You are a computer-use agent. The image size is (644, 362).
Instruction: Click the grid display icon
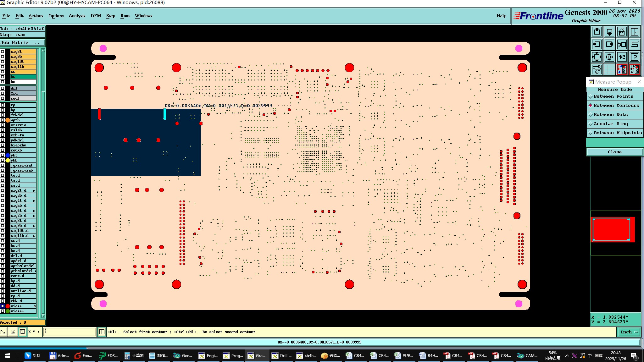609,69
